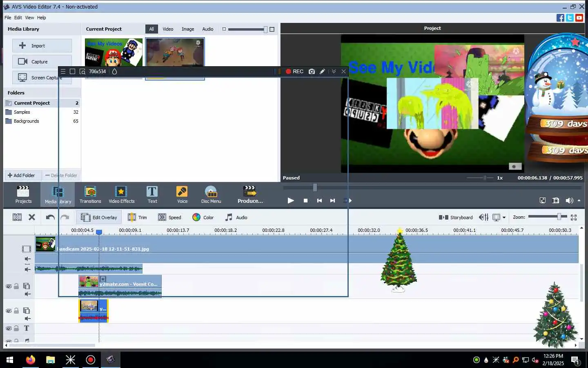Click the Bandicam find window icon
588x368 pixels.
tap(82, 71)
